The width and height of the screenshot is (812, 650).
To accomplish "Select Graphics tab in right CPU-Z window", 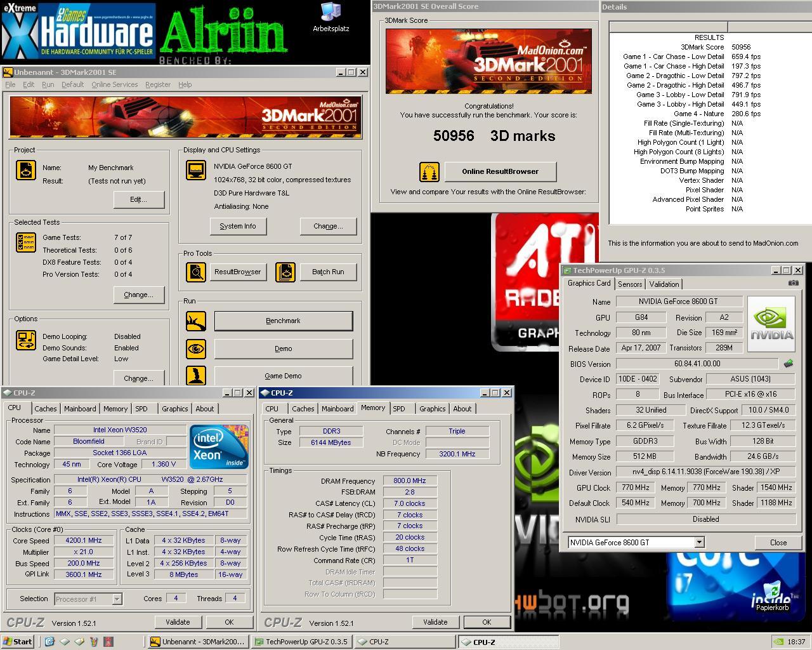I will point(432,409).
